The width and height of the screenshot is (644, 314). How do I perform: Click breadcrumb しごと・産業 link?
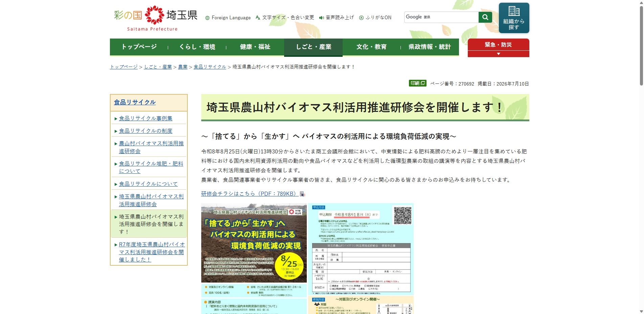click(x=158, y=67)
